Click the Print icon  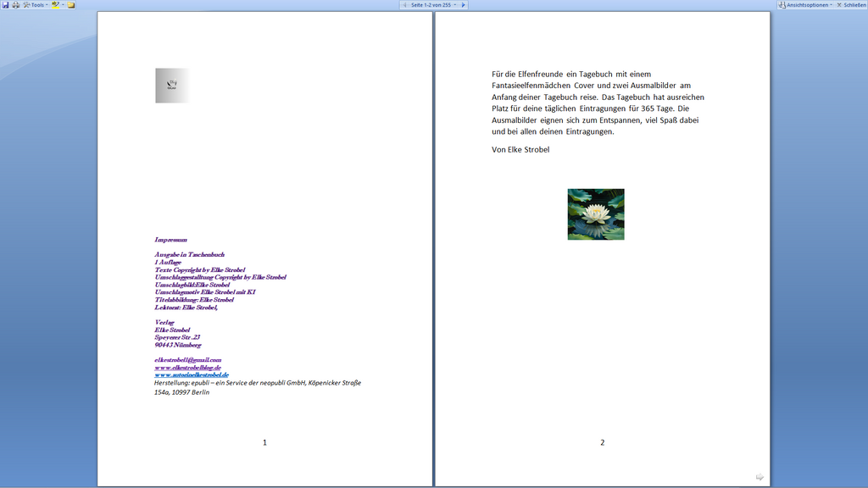16,4
